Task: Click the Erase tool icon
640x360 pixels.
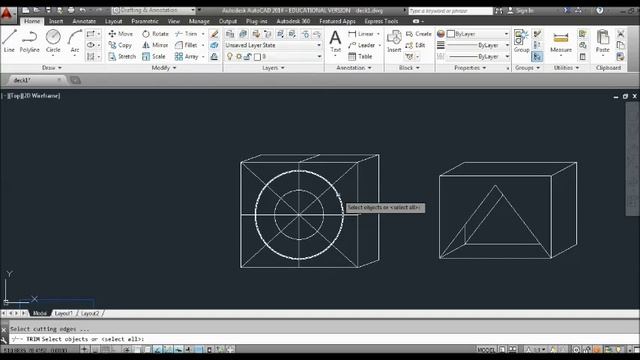Action: (x=214, y=34)
